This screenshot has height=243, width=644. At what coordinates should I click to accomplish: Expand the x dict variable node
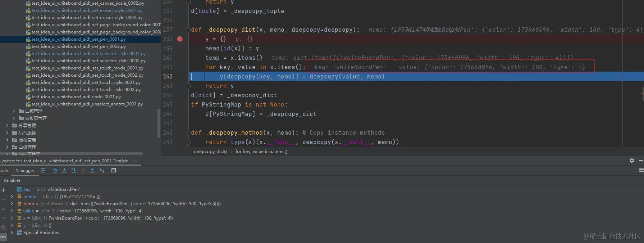coord(12,218)
